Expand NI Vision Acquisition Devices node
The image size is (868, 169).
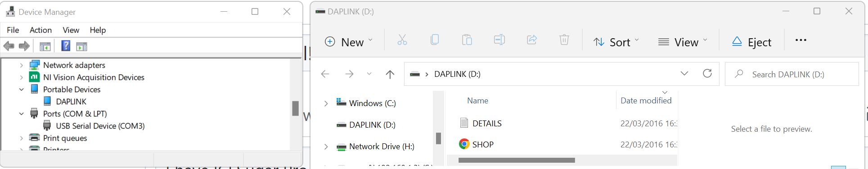tap(21, 77)
